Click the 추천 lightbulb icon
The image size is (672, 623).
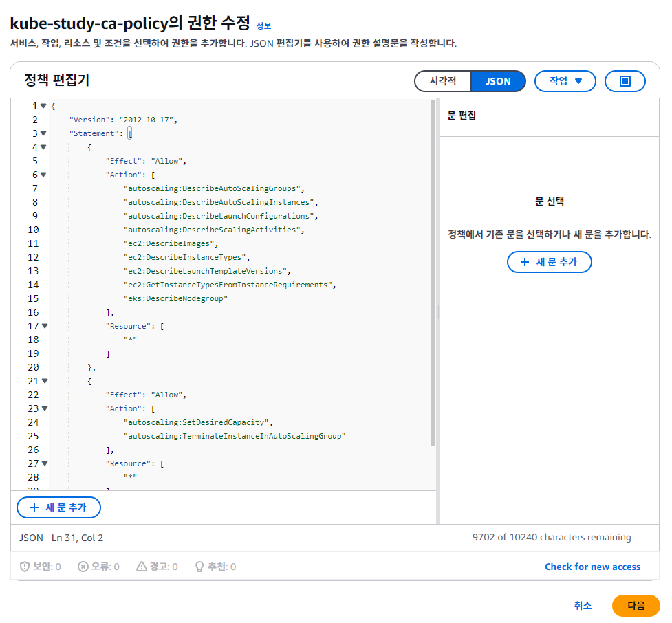click(x=199, y=567)
